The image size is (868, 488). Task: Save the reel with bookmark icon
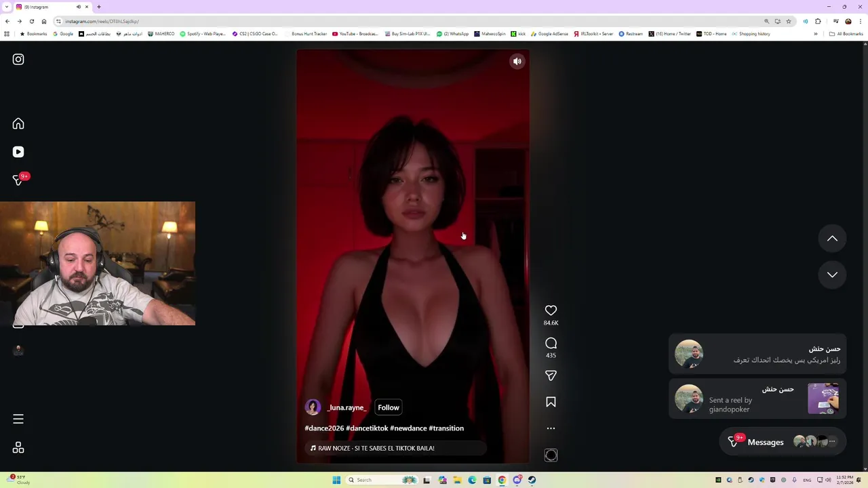click(551, 402)
